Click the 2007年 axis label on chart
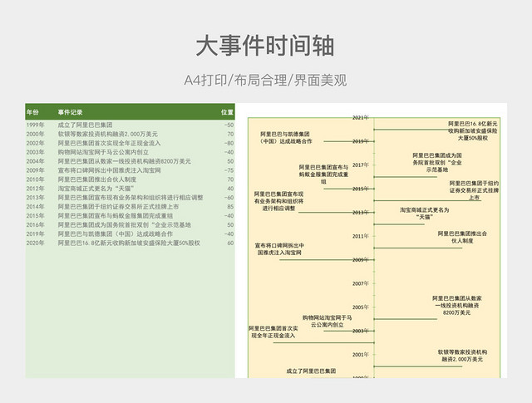The width and height of the screenshot is (532, 403). [360, 283]
